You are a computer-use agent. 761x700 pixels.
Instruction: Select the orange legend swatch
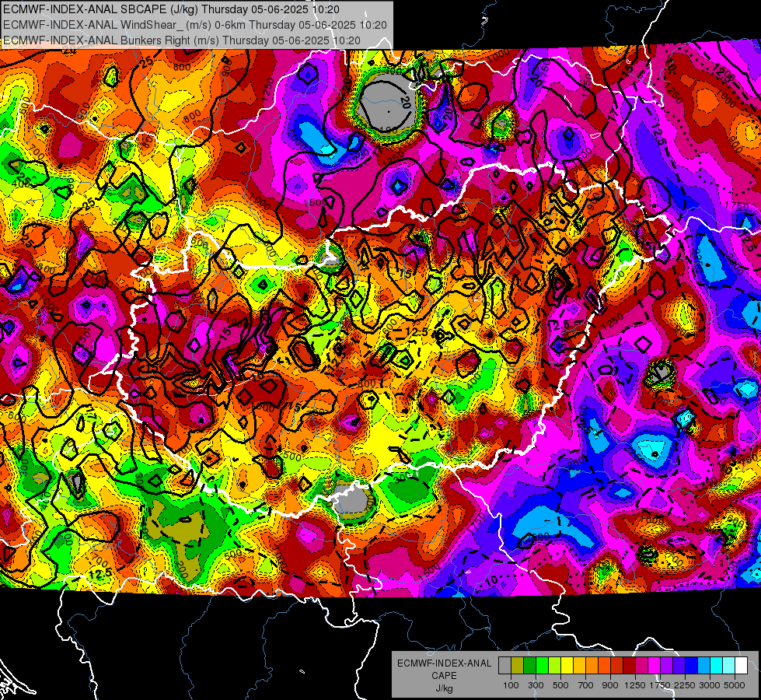(x=592, y=666)
